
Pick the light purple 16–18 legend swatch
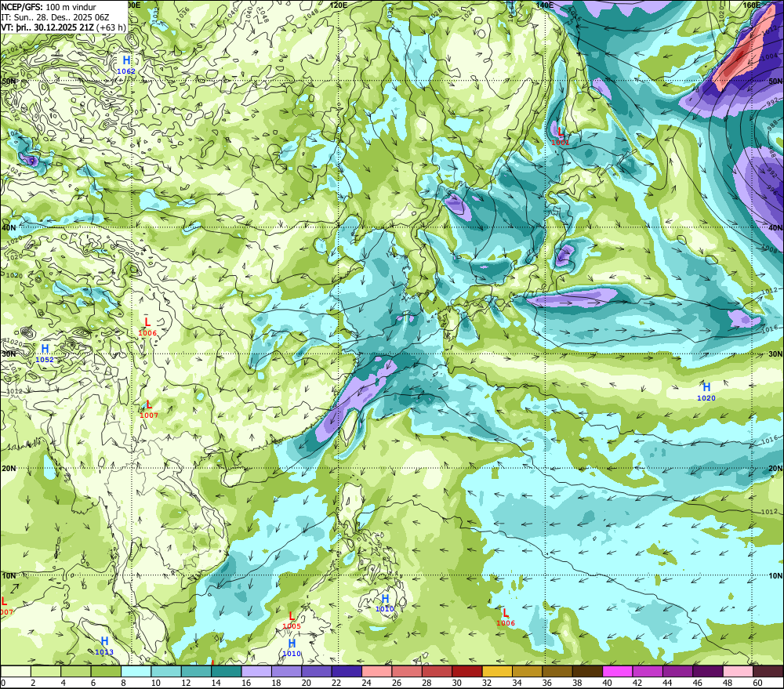256,671
